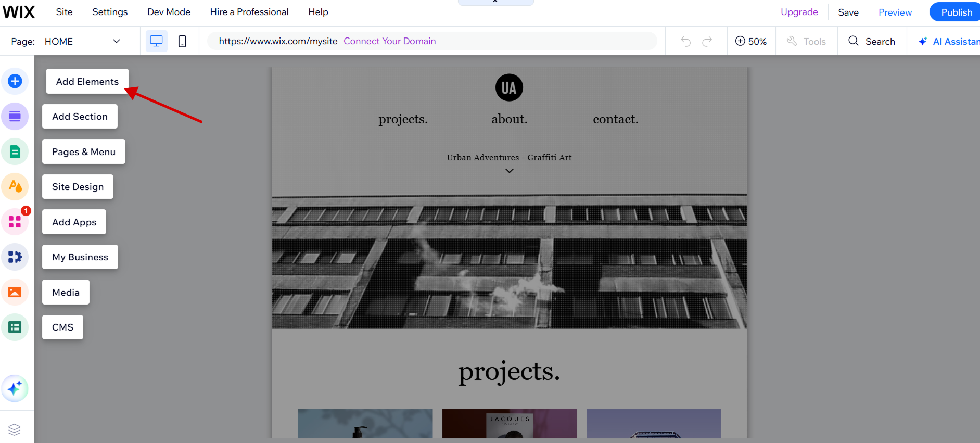This screenshot has width=980, height=443.
Task: Open the orange Media image icon
Action: (15, 292)
